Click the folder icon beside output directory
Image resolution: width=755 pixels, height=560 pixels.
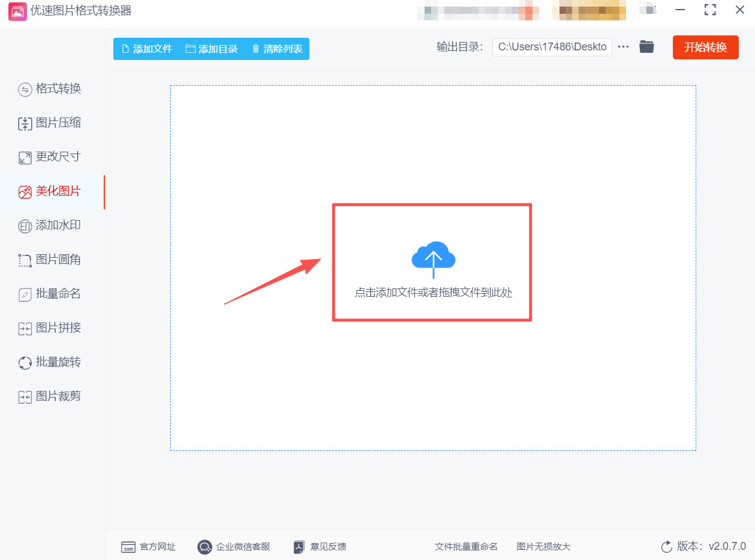646,46
